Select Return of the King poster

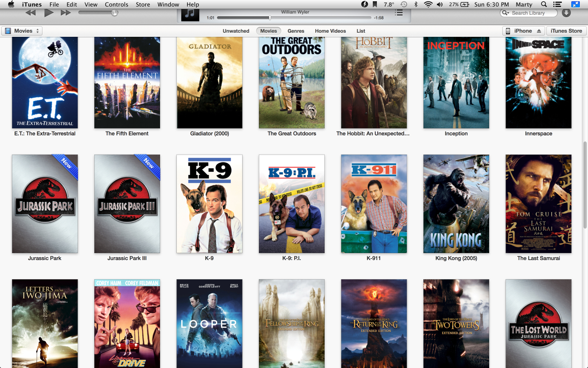pos(374,323)
